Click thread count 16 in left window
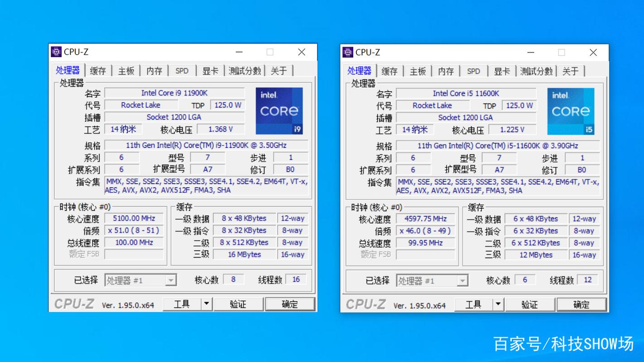Screen dimensions: 644x362 click(296, 280)
